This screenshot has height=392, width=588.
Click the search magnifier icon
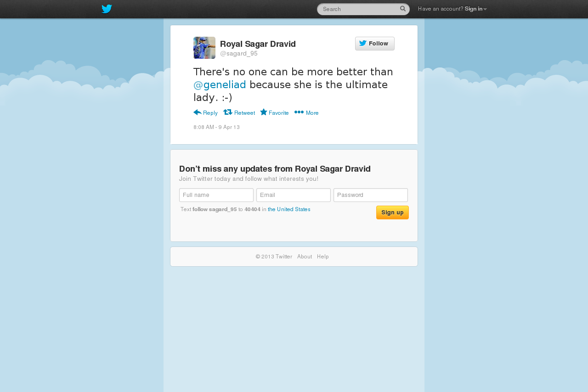pos(403,9)
